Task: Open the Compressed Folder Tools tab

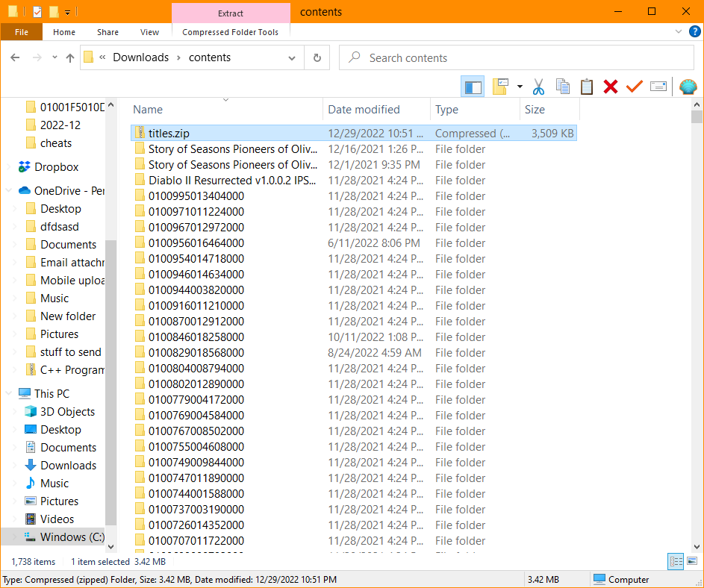Action: pos(231,32)
